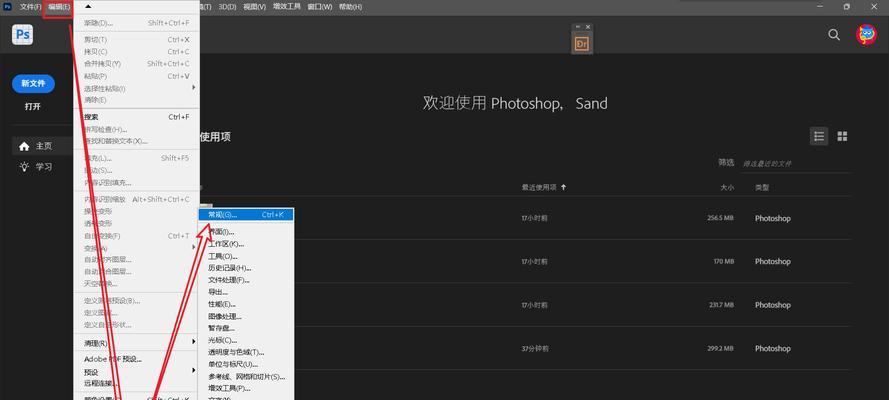Open the 231.7 MB Photoshop file row
This screenshot has width=889, height=400.
(524, 305)
